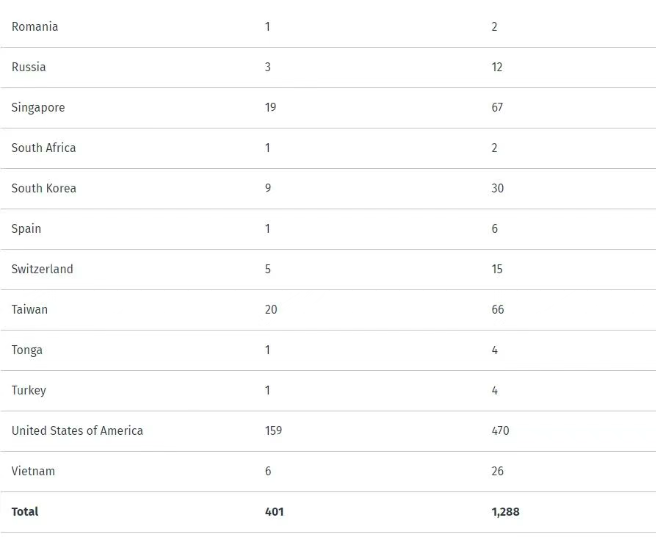The width and height of the screenshot is (656, 550).
Task: Click the Switzerland country name
Action: click(x=42, y=269)
